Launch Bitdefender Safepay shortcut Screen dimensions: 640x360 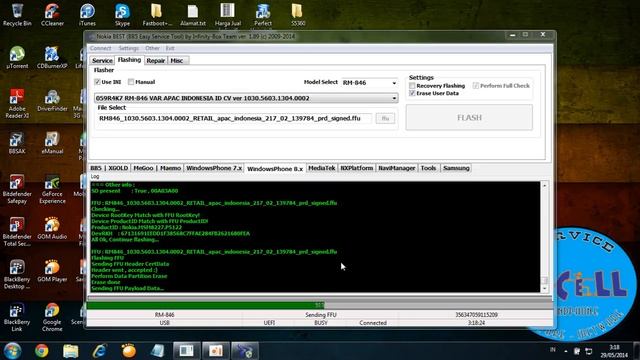point(17,189)
